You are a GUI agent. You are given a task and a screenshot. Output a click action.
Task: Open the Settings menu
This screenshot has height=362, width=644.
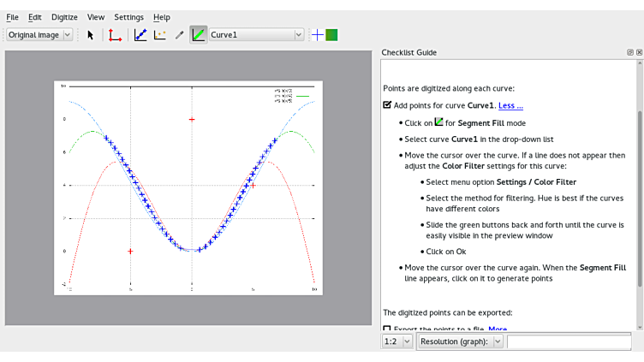coord(128,17)
